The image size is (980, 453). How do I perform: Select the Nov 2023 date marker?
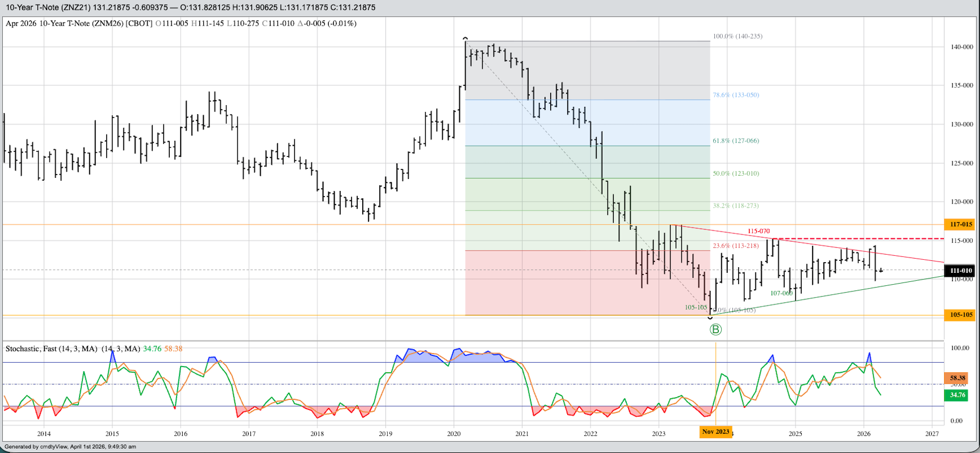pyautogui.click(x=715, y=432)
